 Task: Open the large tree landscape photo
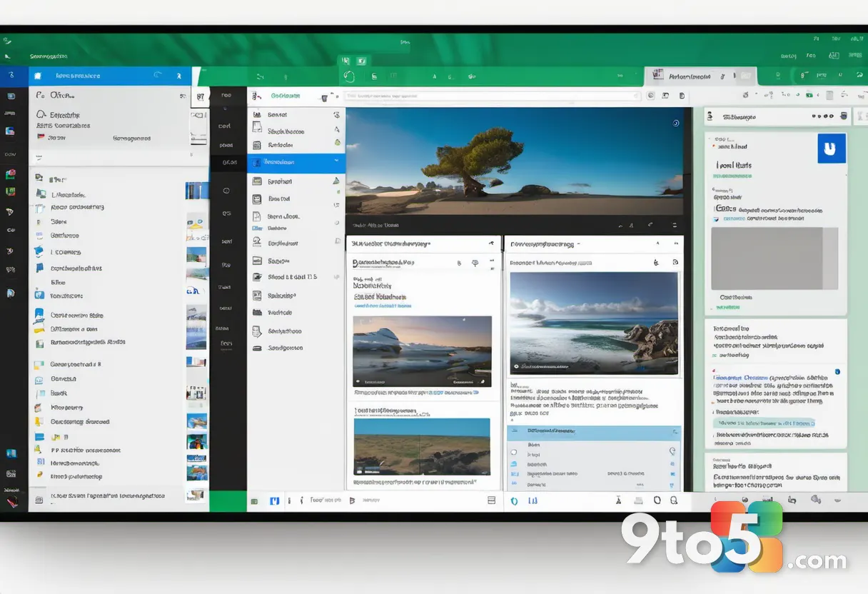pos(515,161)
